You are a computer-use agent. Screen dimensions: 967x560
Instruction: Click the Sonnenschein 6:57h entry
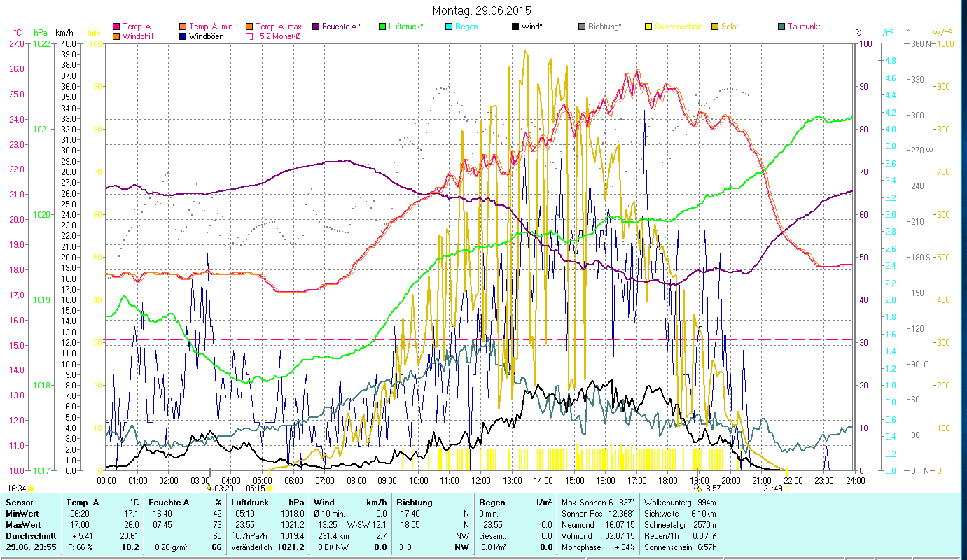click(681, 547)
